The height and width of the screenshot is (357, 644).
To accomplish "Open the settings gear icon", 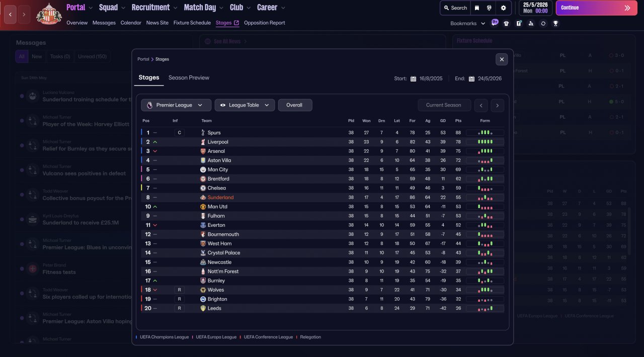I will [503, 8].
